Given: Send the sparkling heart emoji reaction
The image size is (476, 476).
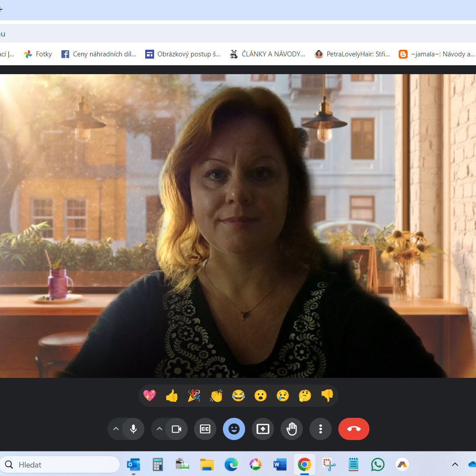Looking at the screenshot, I should pyautogui.click(x=150, y=396).
